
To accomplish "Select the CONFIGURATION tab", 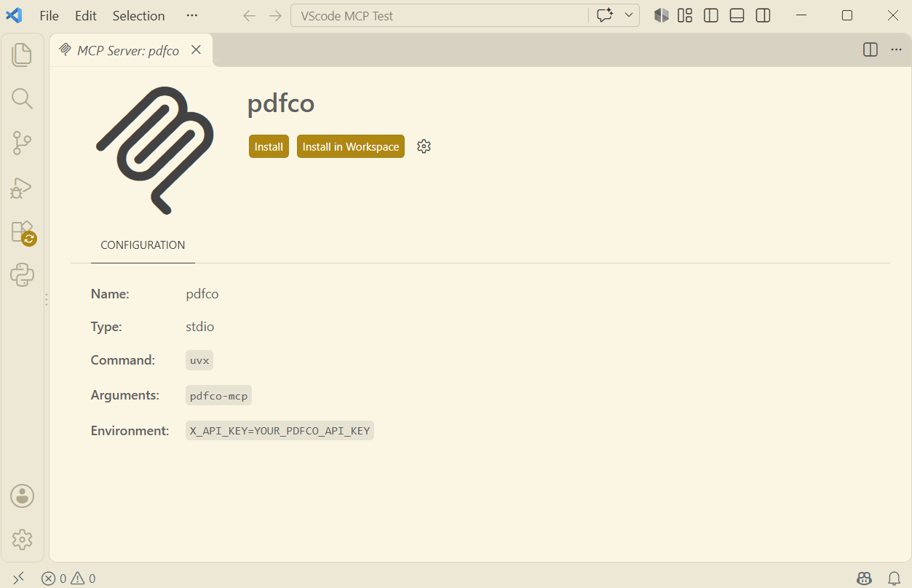I will (x=143, y=245).
